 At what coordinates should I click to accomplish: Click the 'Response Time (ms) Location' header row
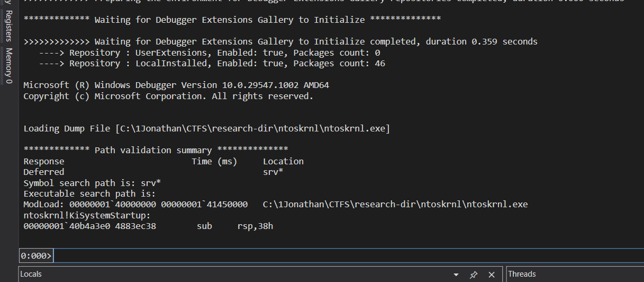(164, 161)
